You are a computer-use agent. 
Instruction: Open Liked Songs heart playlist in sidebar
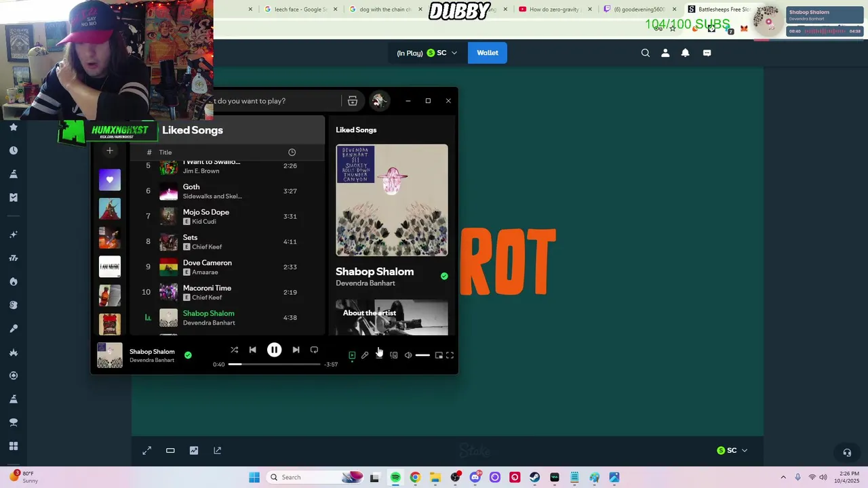[x=110, y=180]
